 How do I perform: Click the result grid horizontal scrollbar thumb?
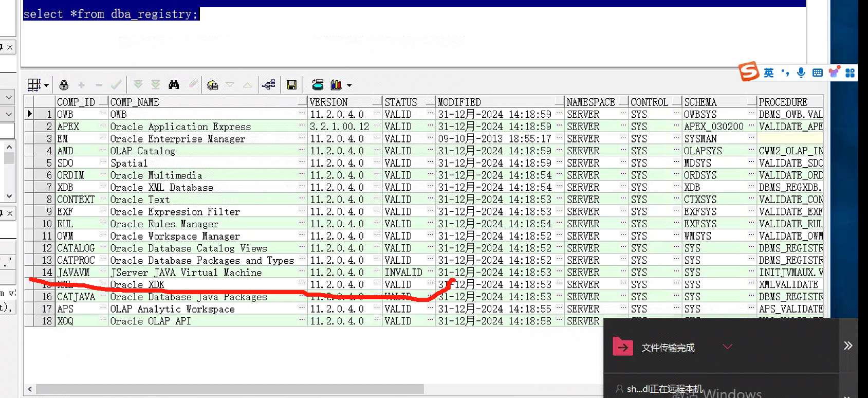230,389
